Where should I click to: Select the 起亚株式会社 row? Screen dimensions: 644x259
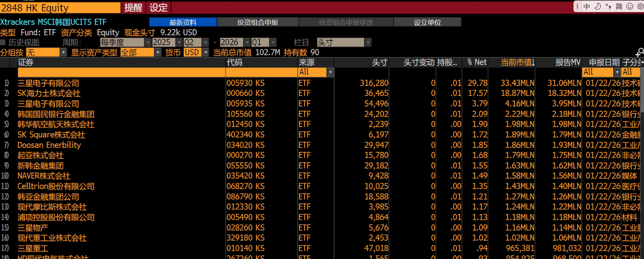pos(320,155)
